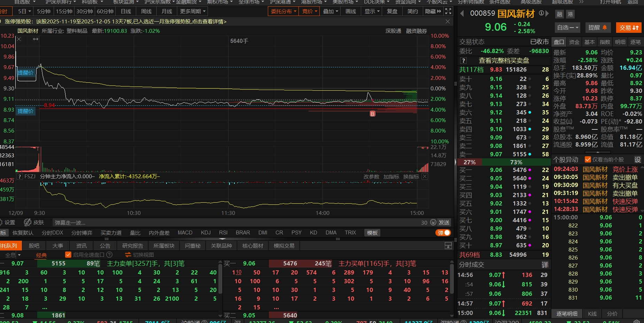The image size is (644, 323).
Task: Open the 竞价 dropdown
Action: 309,11
